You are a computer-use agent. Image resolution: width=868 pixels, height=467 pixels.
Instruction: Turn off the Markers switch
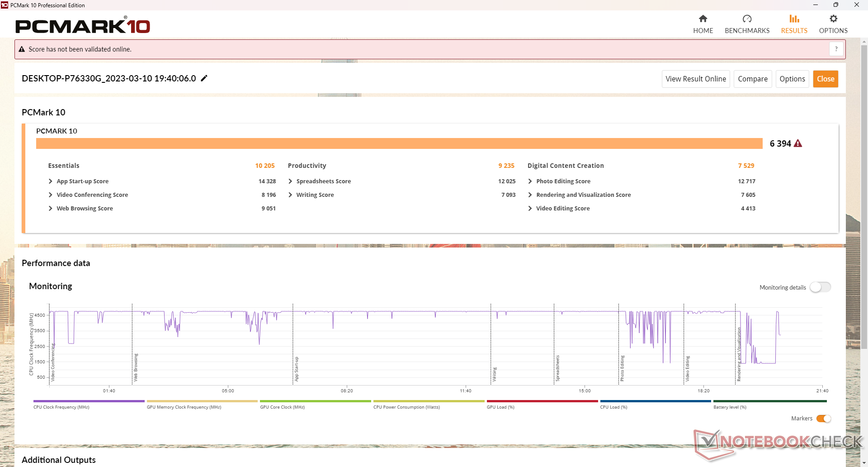(x=824, y=419)
